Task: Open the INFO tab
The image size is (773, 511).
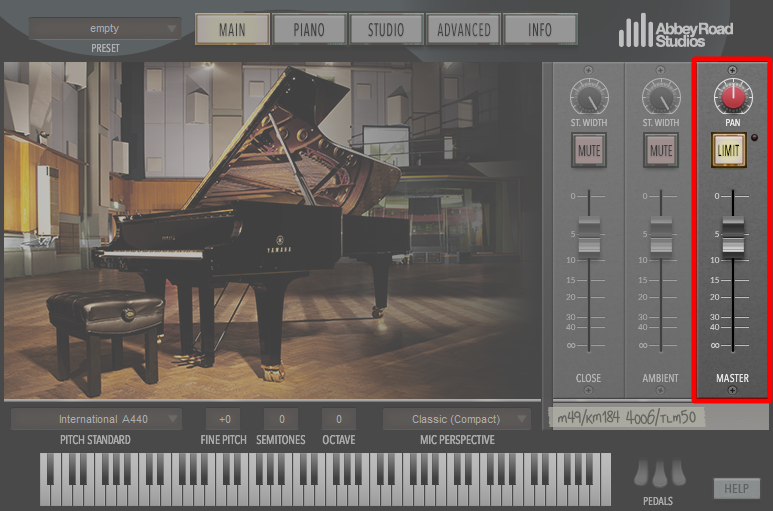Action: 540,30
